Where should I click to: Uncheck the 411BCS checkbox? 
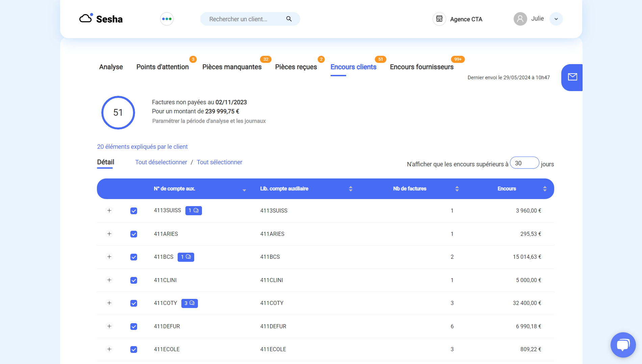click(x=134, y=257)
